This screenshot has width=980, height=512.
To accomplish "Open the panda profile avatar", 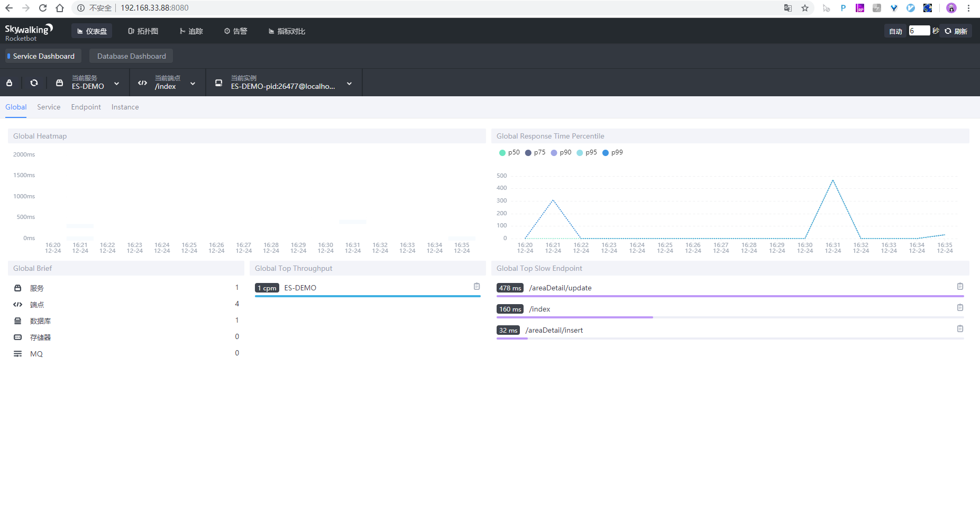I will click(x=951, y=8).
